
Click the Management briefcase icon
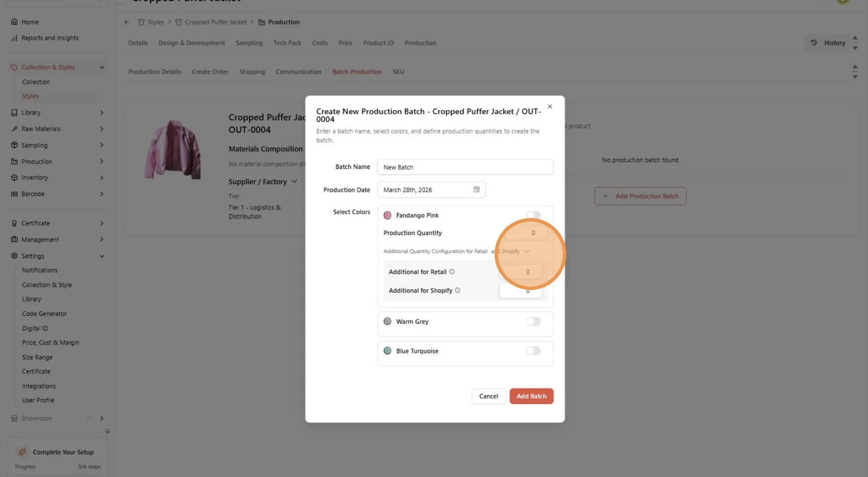pyautogui.click(x=14, y=239)
